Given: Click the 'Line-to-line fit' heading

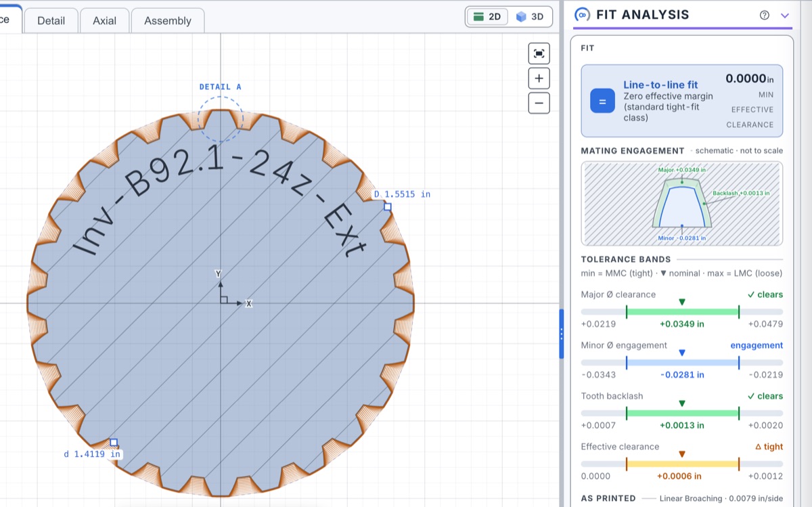Looking at the screenshot, I should pyautogui.click(x=660, y=85).
